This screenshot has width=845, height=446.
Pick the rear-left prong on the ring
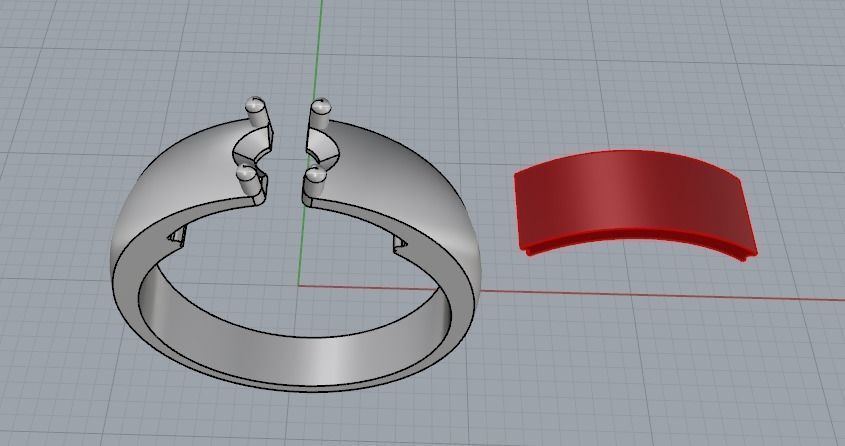pos(255,112)
